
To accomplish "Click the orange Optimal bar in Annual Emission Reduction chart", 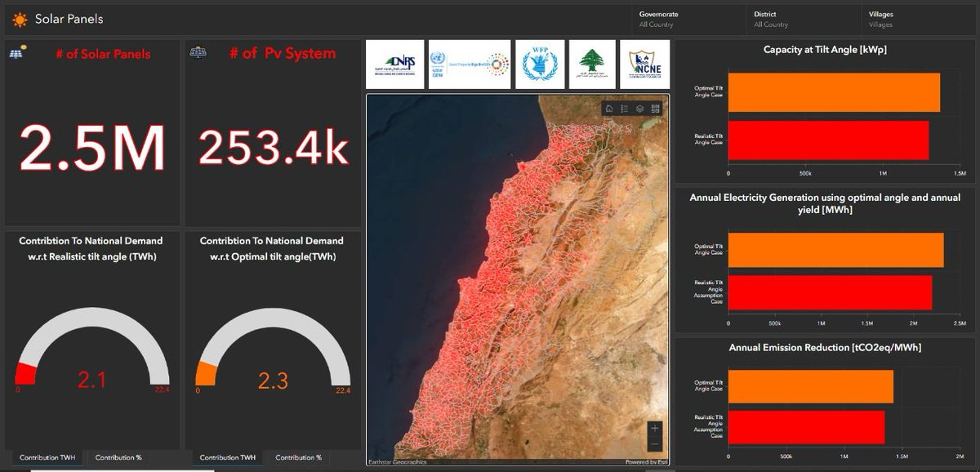I will (810, 386).
